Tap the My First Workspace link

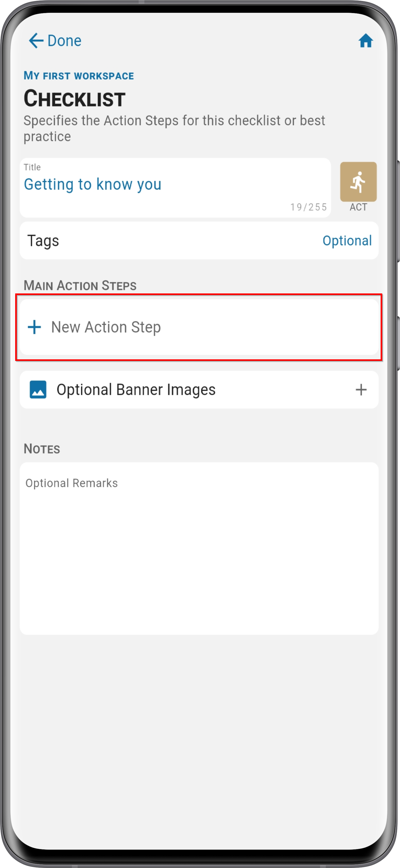(x=79, y=76)
